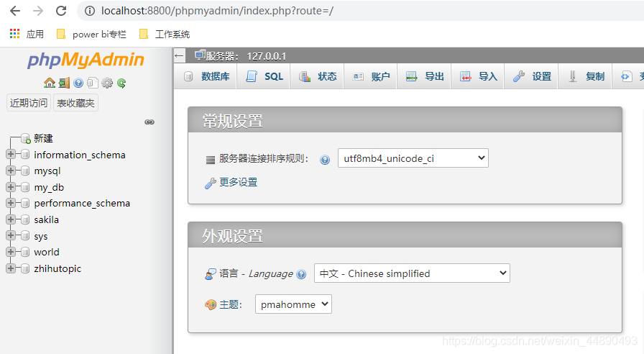The height and width of the screenshot is (354, 644).
Task: Open the power bi专栏 bookmark folder
Action: click(91, 34)
